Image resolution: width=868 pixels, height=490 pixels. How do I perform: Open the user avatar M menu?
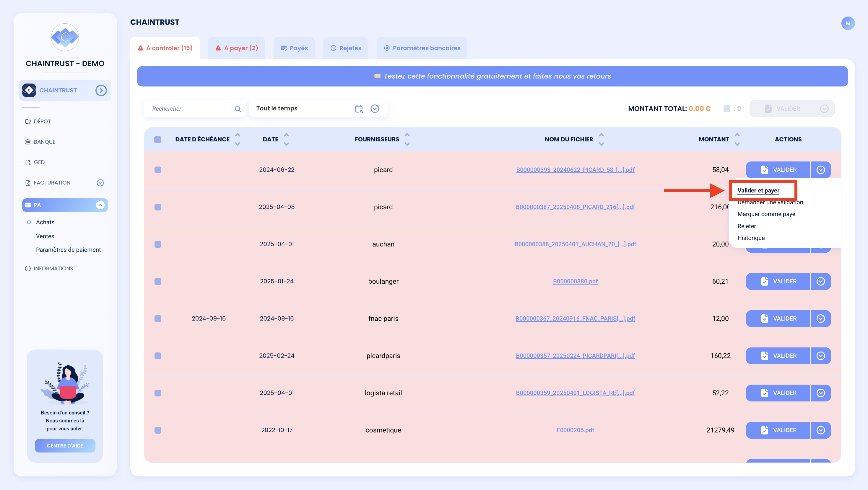click(848, 23)
